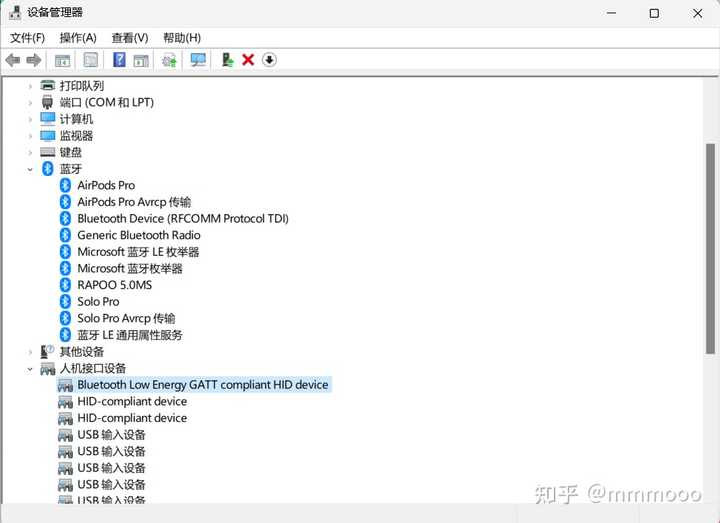
Task: Select Bluetooth Device (RFCOMM Protocol TDI)
Action: point(183,219)
